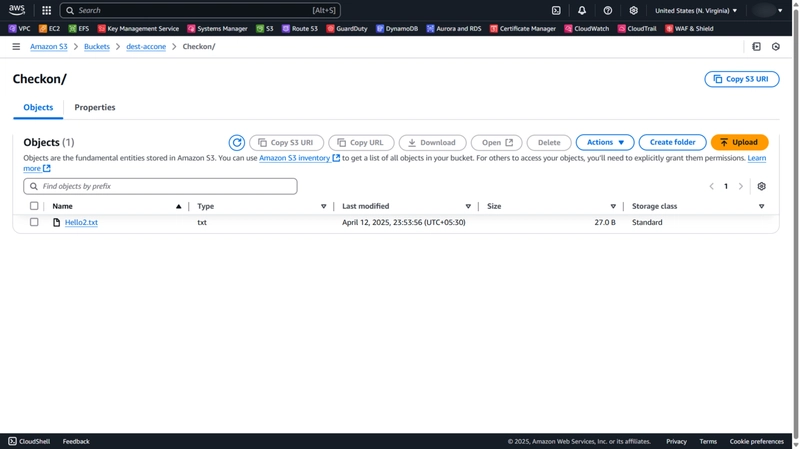Viewport: 800px width, 449px height.
Task: Click the Open button
Action: tap(496, 142)
